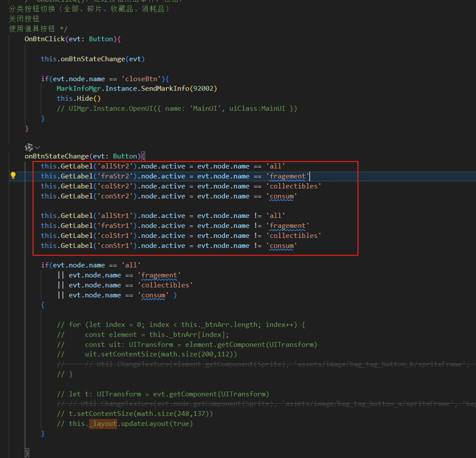Click 'fragement' in the if condition
Image resolution: width=476 pixels, height=458 pixels.
(x=159, y=275)
